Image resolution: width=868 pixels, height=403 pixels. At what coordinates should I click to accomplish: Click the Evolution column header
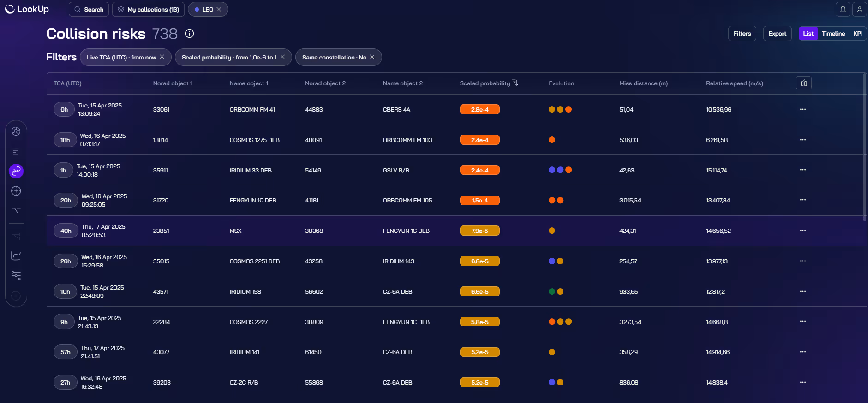point(561,83)
